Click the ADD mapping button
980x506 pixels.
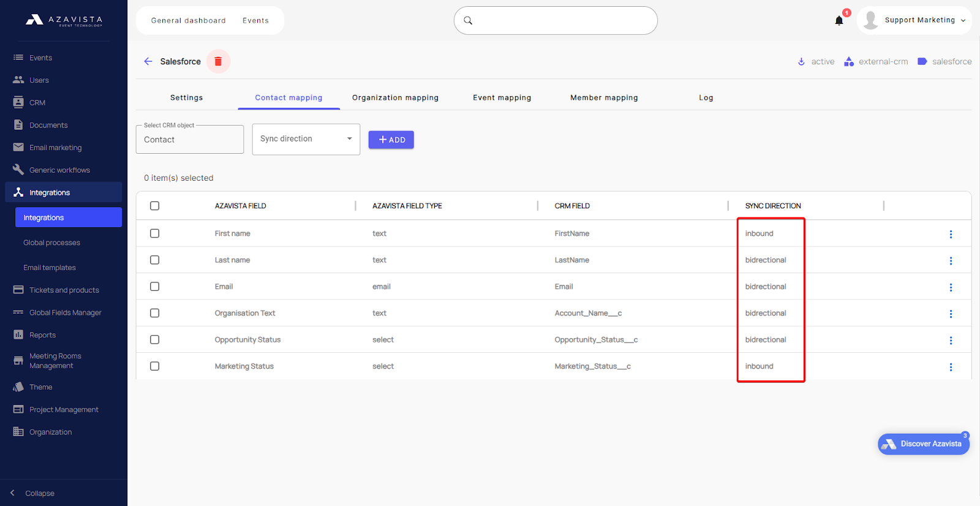point(391,140)
